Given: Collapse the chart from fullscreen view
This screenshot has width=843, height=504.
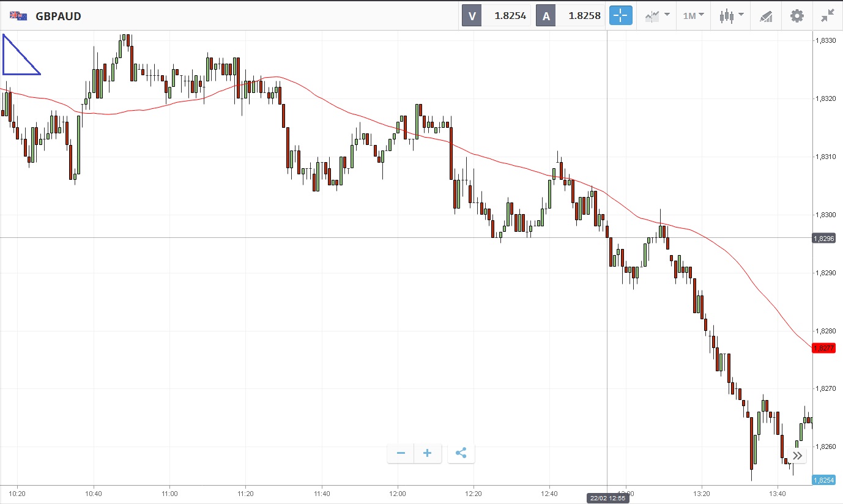Looking at the screenshot, I should click(x=828, y=16).
